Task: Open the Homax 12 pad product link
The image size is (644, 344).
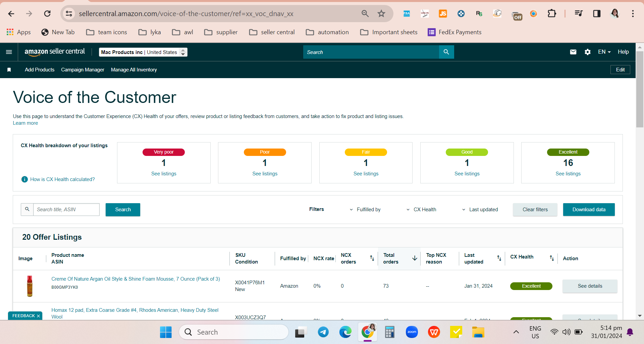Action: click(x=135, y=313)
